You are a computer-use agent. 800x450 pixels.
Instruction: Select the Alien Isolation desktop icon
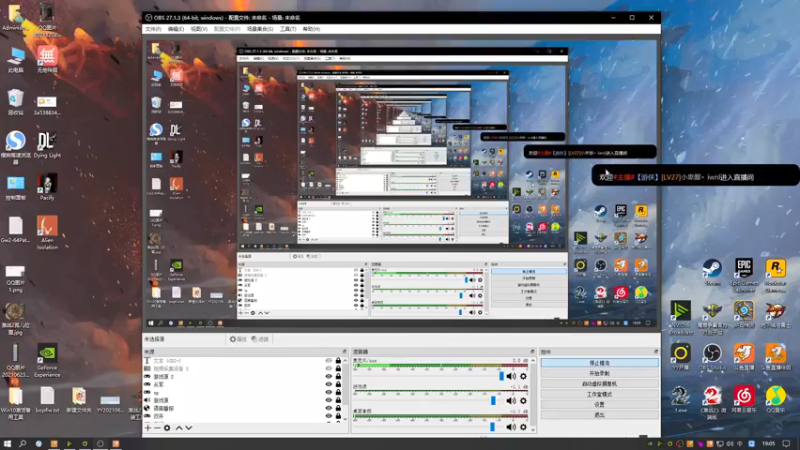[47, 232]
